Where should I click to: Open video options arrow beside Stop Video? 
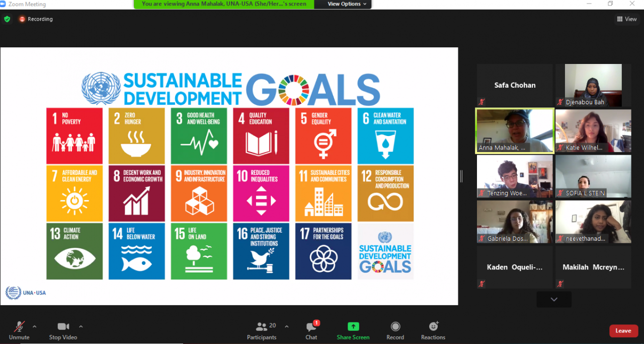pyautogui.click(x=81, y=326)
